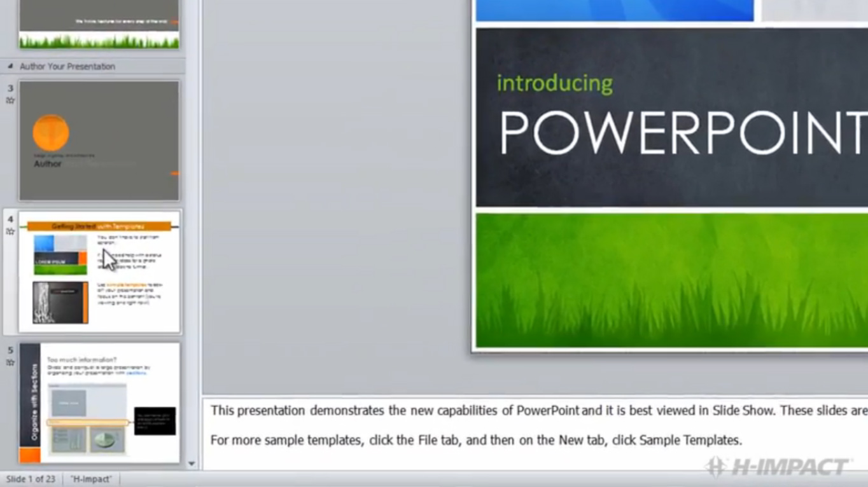Click the animation star icon beside slide 3

[x=10, y=100]
